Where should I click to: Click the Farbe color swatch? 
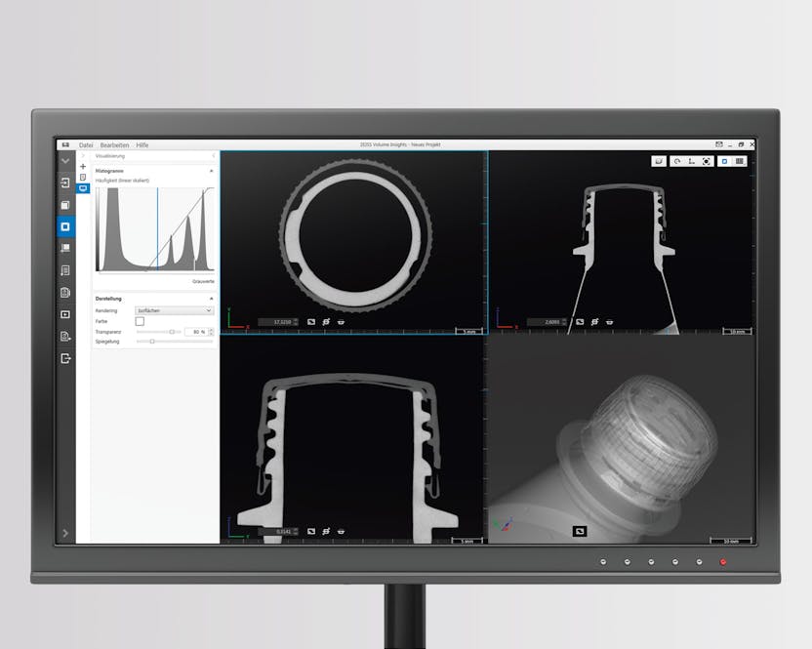point(140,321)
